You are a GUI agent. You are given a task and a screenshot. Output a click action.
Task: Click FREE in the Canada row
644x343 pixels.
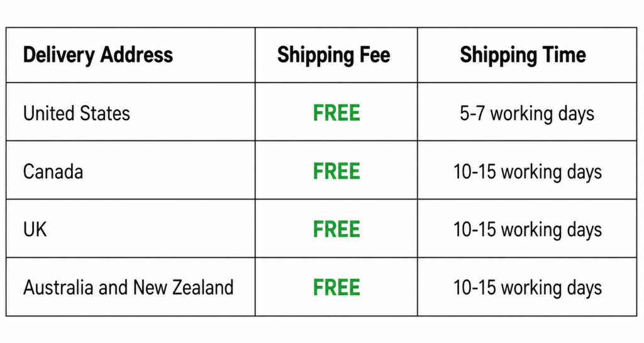pyautogui.click(x=336, y=171)
